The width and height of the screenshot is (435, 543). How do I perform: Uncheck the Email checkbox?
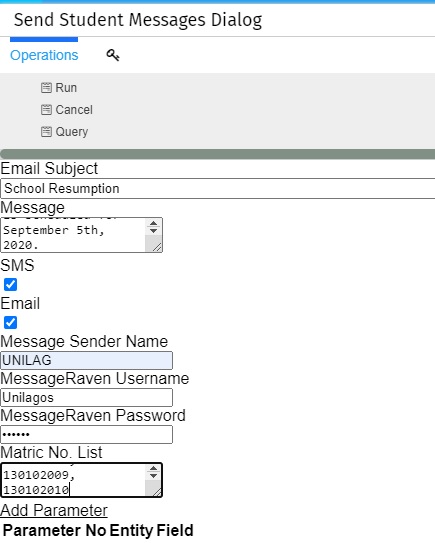pos(10,322)
